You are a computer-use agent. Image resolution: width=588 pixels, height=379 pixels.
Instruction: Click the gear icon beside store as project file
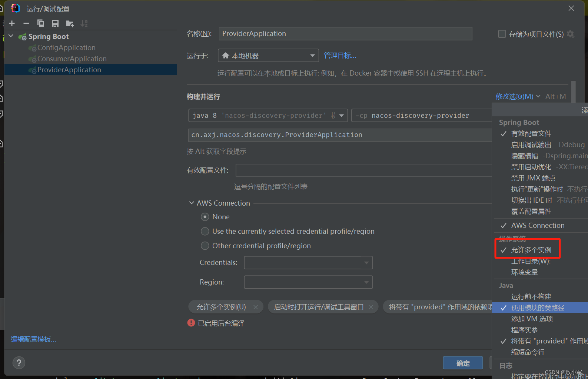(571, 34)
